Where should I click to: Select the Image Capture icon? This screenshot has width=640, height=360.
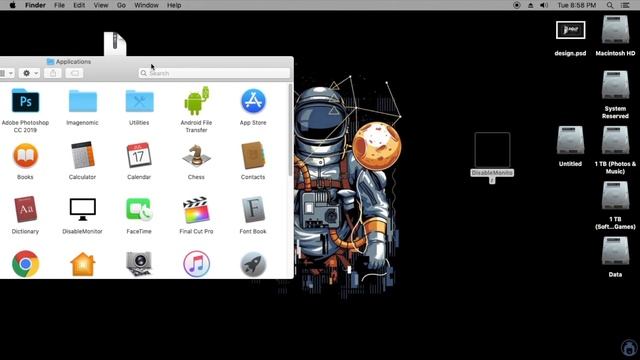pyautogui.click(x=139, y=264)
